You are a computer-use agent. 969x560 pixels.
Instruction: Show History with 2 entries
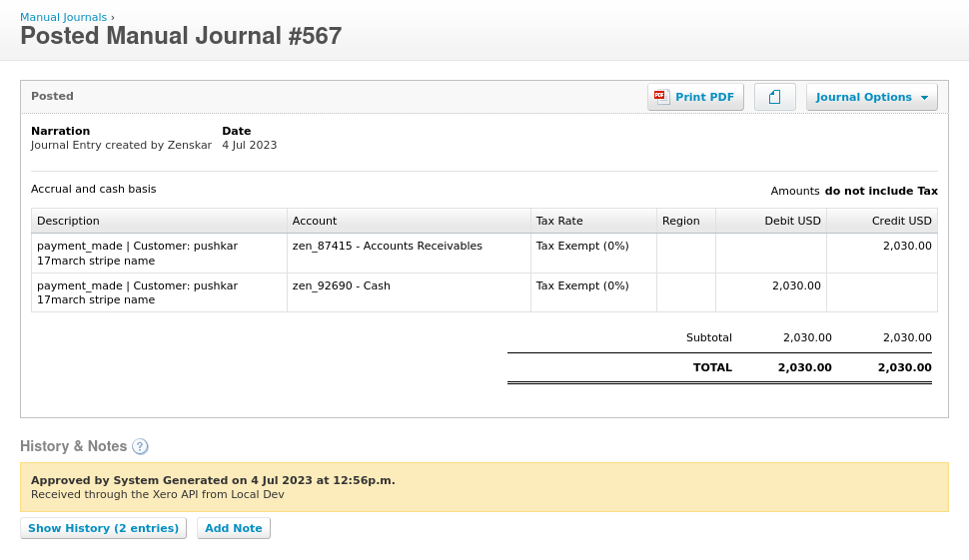point(103,528)
